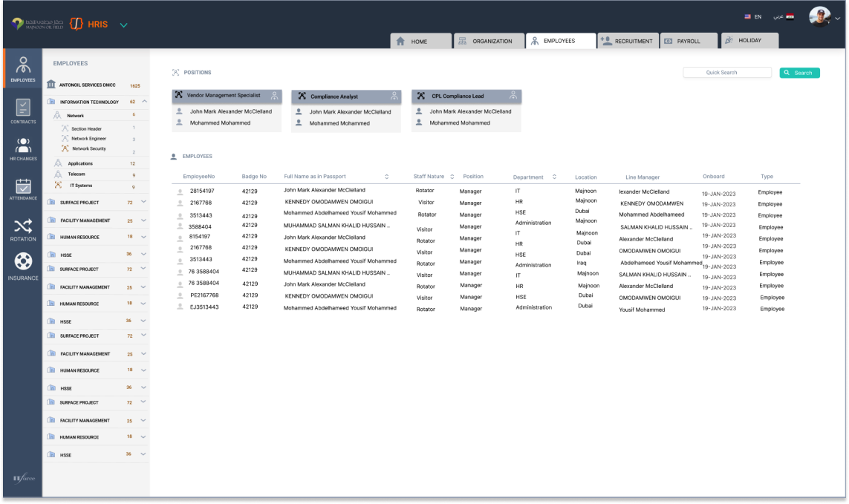Sort by Department column arrows
The image size is (849, 504).
coord(554,177)
